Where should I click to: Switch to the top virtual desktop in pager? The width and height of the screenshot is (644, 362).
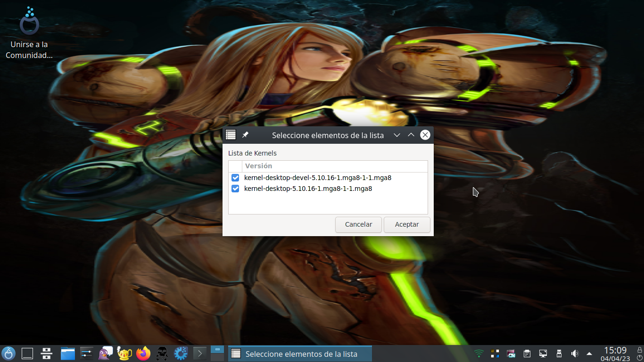tap(217, 350)
